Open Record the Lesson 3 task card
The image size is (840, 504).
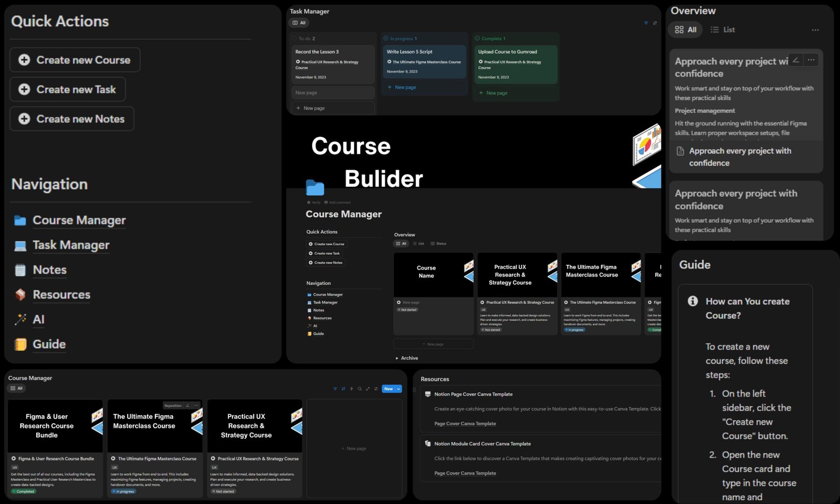333,64
